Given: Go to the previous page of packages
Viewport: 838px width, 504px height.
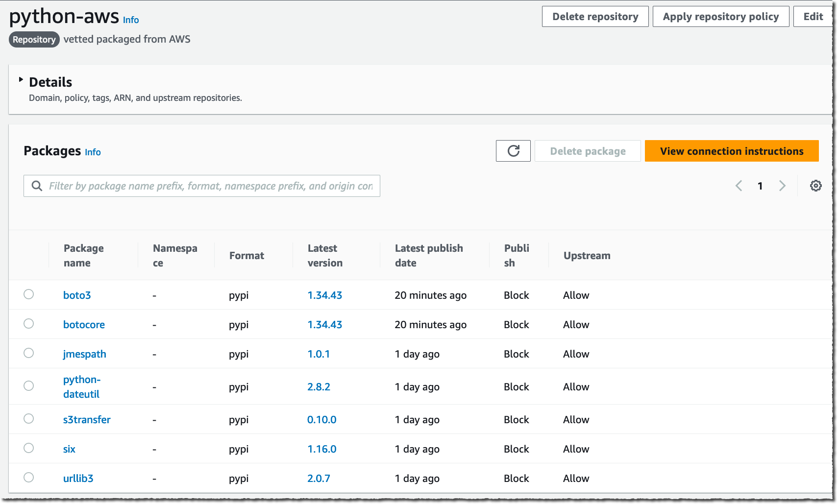Looking at the screenshot, I should 739,186.
